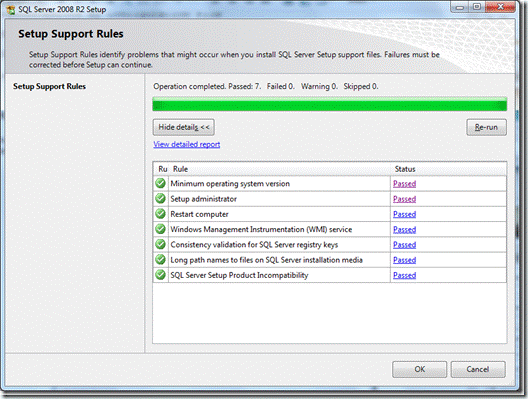Image resolution: width=528 pixels, height=399 pixels.
Task: Click the Ru column header
Action: click(162, 169)
